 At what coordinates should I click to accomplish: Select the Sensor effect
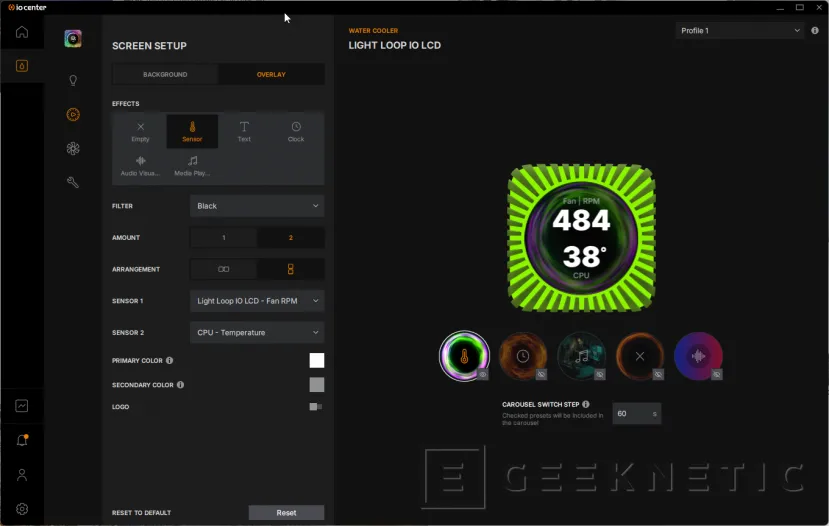click(192, 132)
